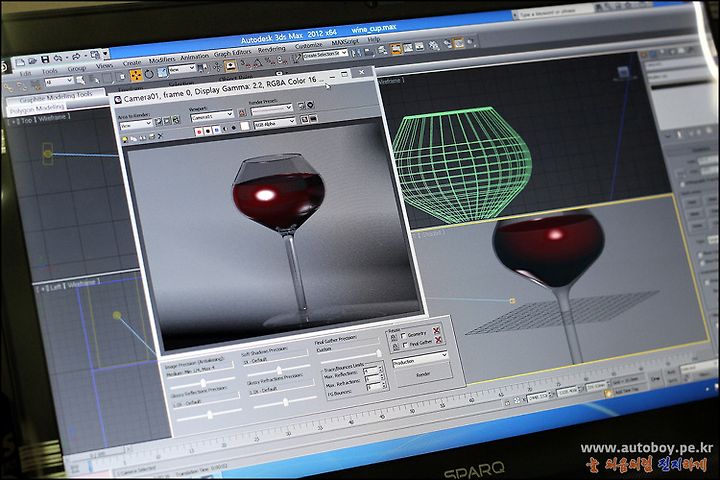Open the Animation menu
720x480 pixels.
point(195,57)
